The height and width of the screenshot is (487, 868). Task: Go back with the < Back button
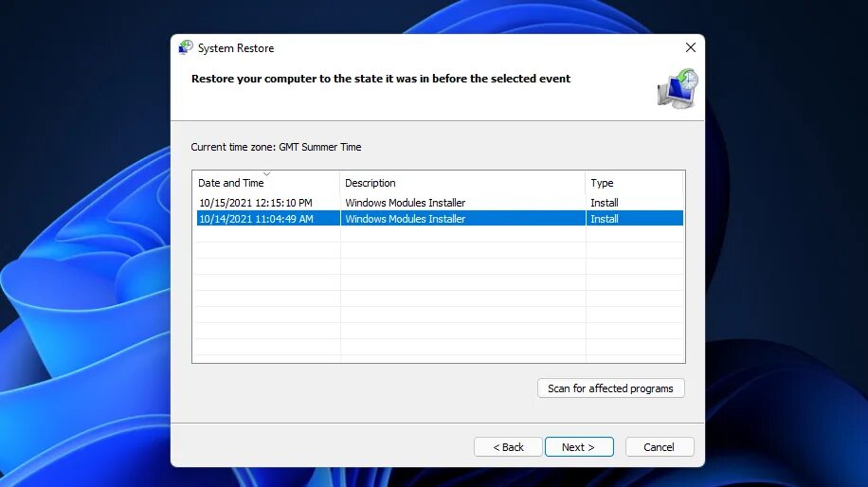[x=508, y=446]
